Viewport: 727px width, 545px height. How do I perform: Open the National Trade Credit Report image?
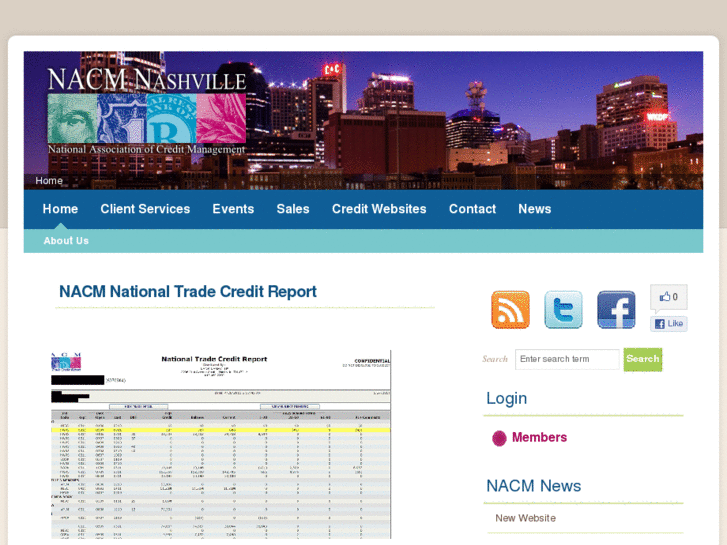coord(221,444)
